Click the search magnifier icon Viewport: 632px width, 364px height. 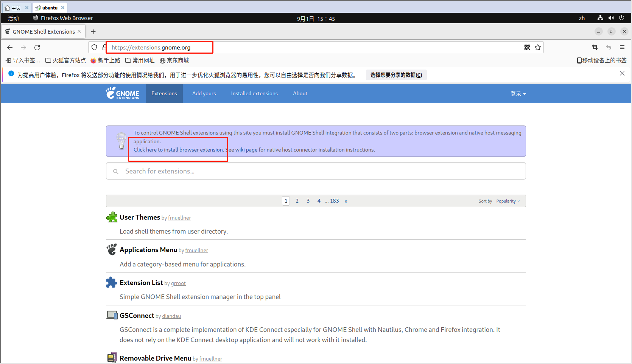tap(116, 171)
